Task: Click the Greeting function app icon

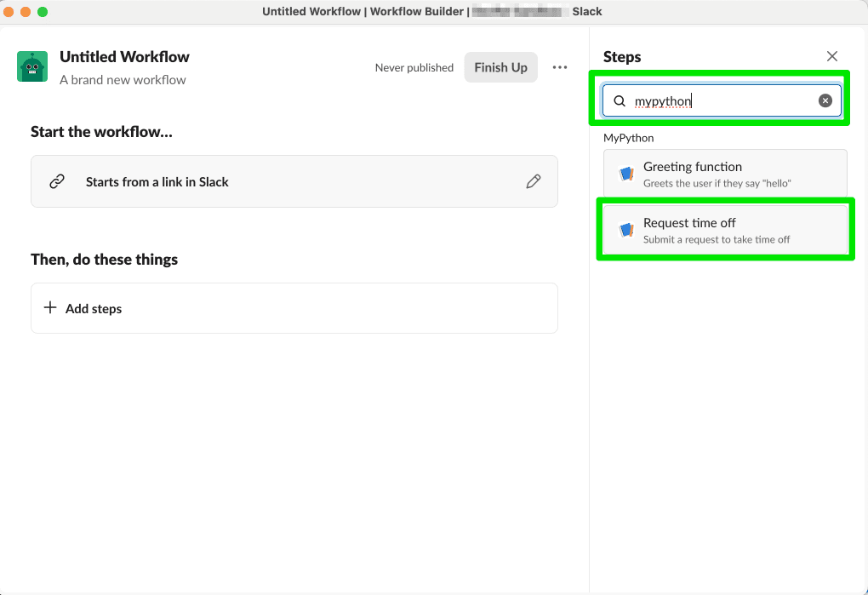Action: pos(626,174)
